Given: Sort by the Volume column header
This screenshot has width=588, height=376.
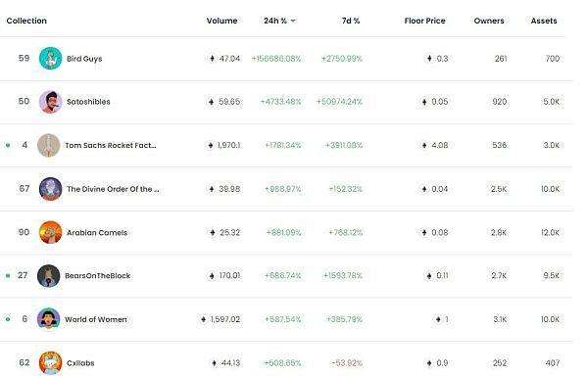Looking at the screenshot, I should 221,21.
